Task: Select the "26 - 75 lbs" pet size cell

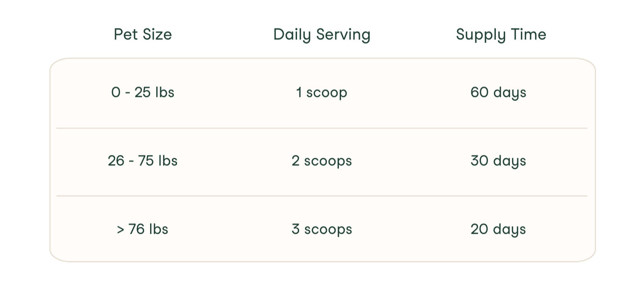Action: click(x=142, y=161)
